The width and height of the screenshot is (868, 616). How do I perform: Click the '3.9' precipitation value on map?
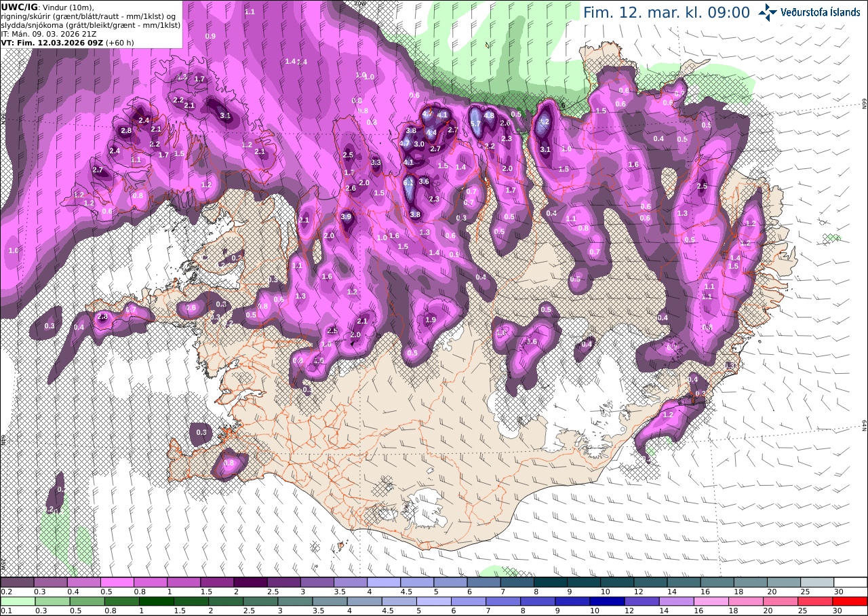[347, 217]
